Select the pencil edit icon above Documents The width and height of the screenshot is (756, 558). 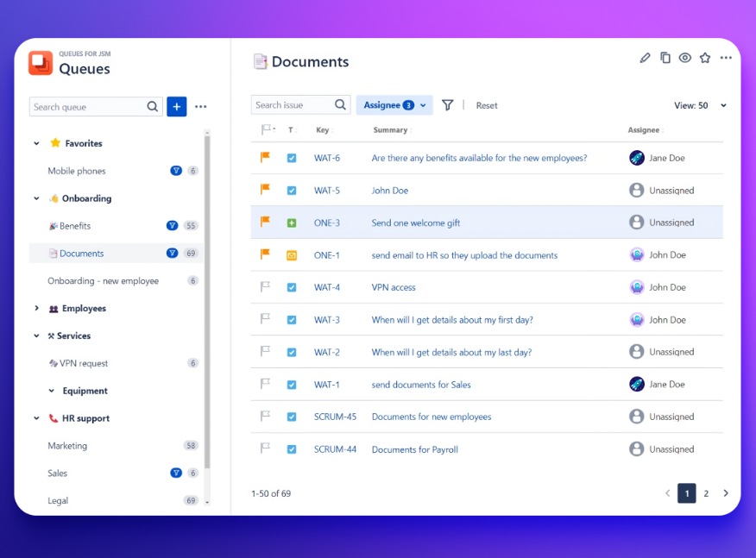click(x=644, y=57)
